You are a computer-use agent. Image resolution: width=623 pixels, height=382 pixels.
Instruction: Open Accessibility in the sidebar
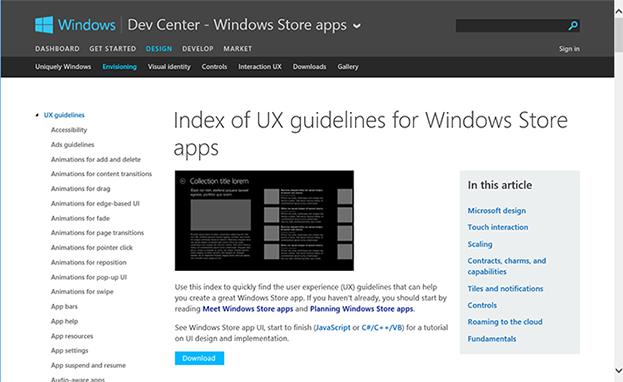[69, 130]
